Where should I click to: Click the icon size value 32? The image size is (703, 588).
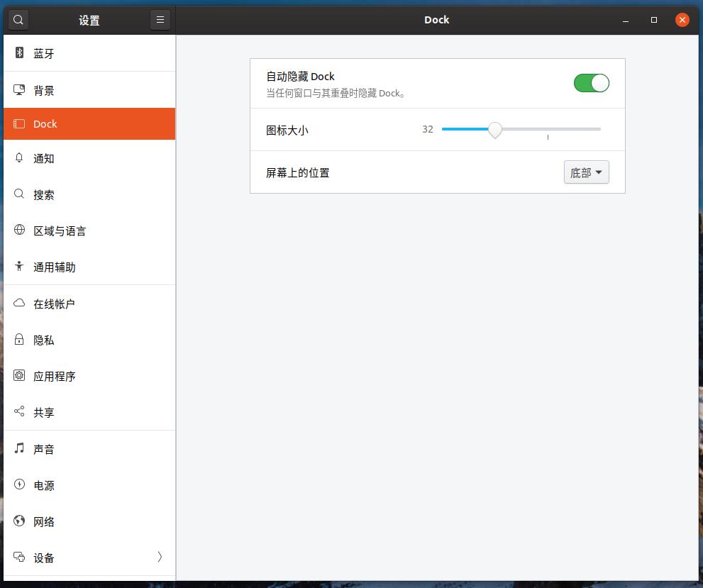pyautogui.click(x=427, y=130)
